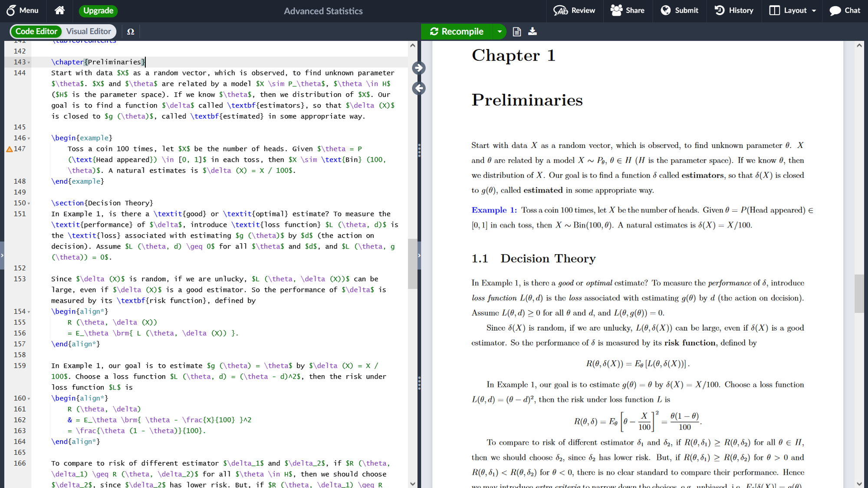868x488 pixels.
Task: Select the Code Editor toggle
Action: tap(36, 32)
